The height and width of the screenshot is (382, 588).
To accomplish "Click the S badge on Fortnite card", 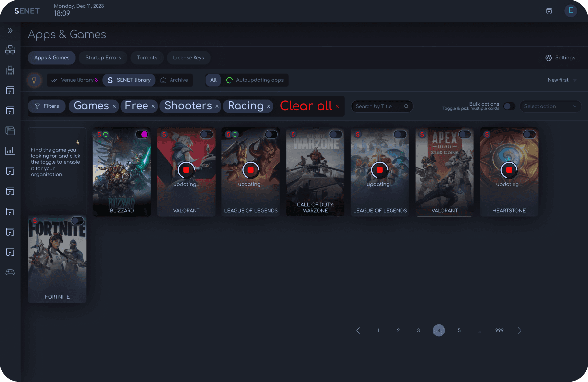I will point(35,221).
